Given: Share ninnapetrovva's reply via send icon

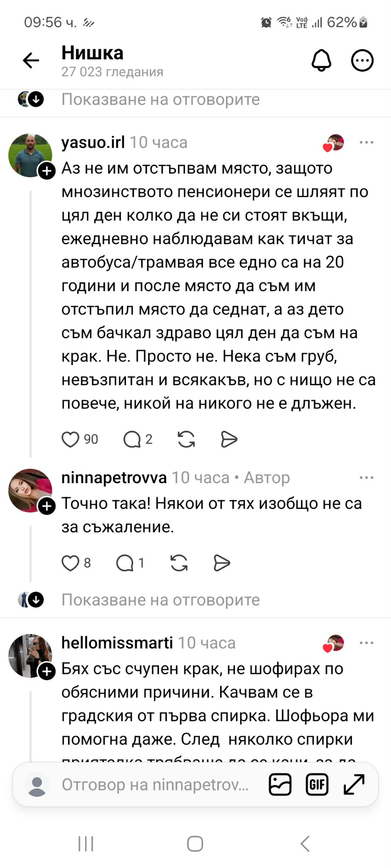Looking at the screenshot, I should coord(222,563).
